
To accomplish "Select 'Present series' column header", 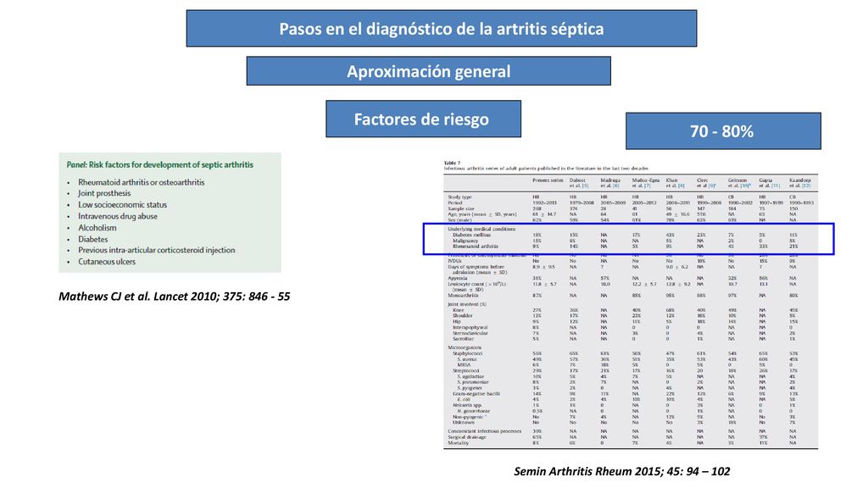I will [548, 180].
